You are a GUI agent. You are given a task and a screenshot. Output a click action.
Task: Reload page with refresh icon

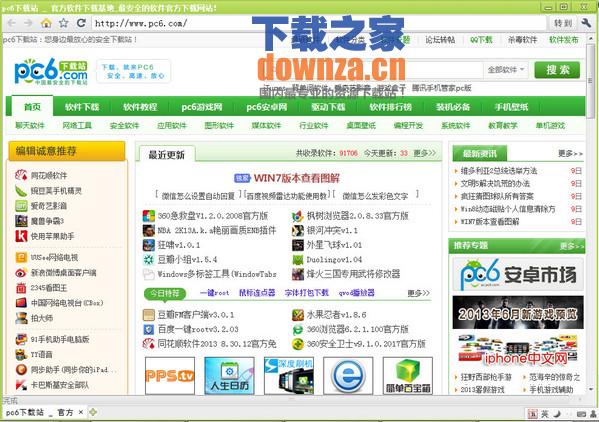point(81,23)
